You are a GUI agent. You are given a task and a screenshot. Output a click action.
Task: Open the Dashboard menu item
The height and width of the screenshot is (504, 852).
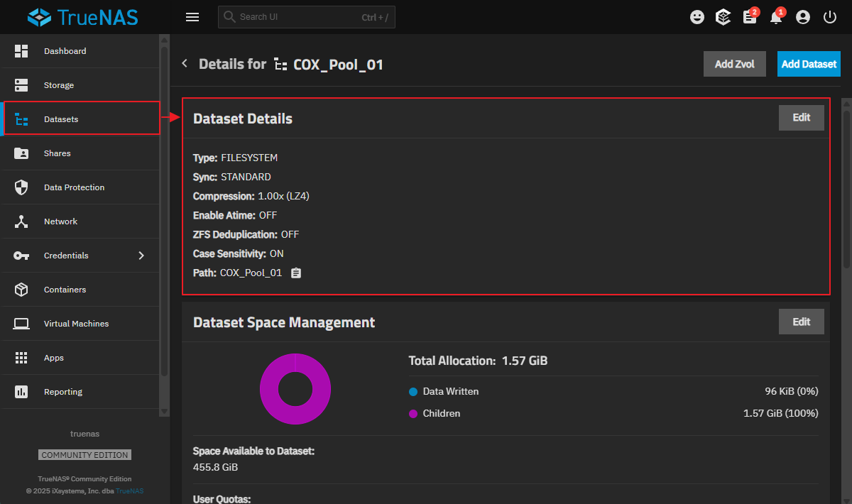click(80, 51)
